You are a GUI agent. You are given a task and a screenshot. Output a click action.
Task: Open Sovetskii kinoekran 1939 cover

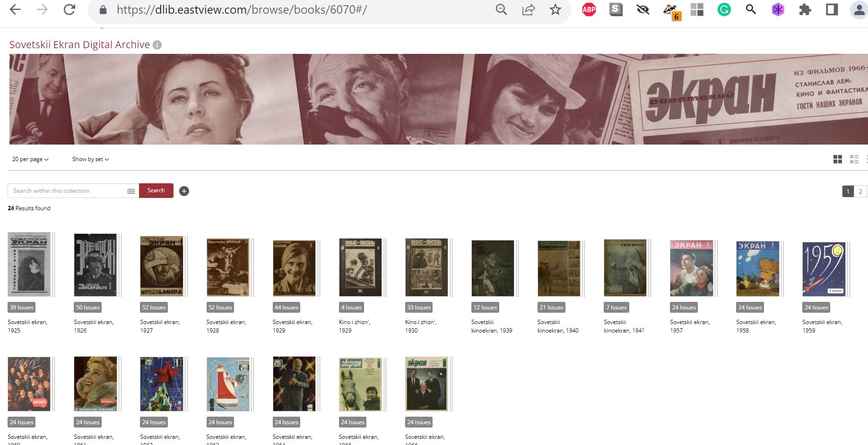click(493, 268)
